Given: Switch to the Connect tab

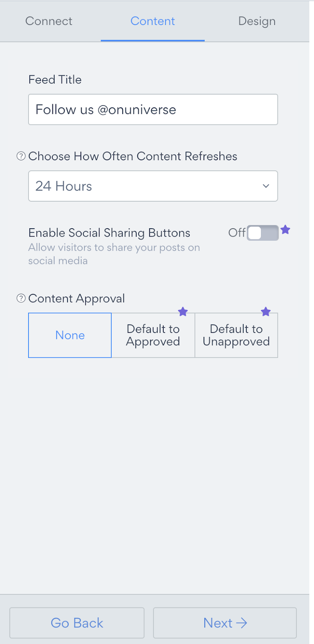Looking at the screenshot, I should (49, 21).
